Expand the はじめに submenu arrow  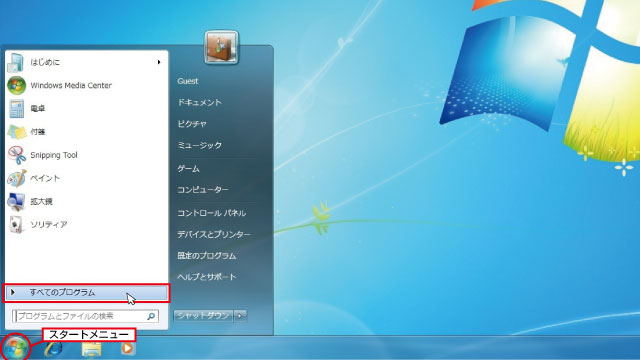click(x=159, y=62)
